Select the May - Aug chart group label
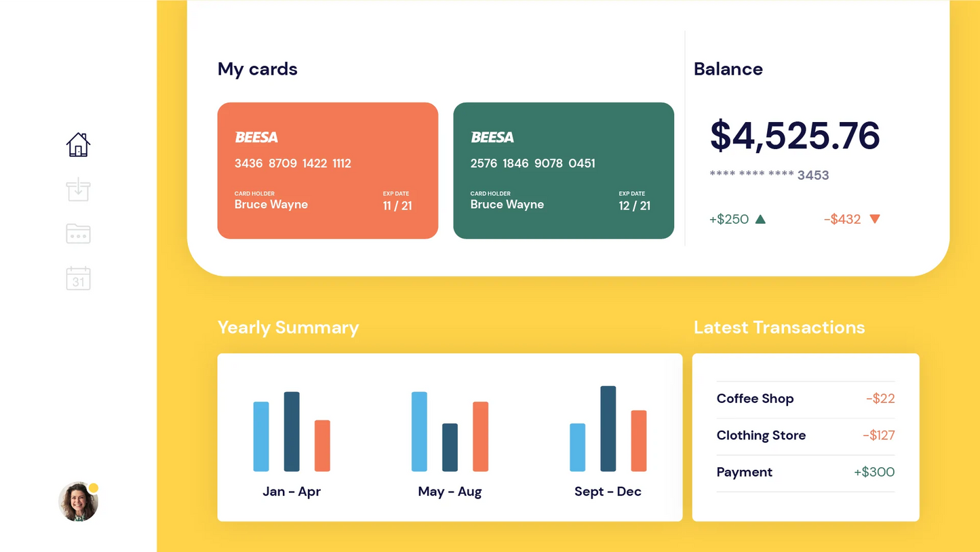 coord(450,492)
